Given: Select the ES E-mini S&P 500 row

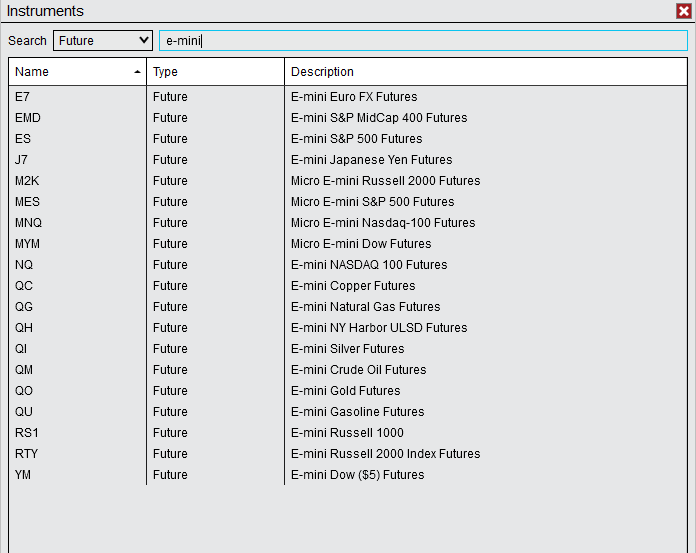Looking at the screenshot, I should point(356,139).
